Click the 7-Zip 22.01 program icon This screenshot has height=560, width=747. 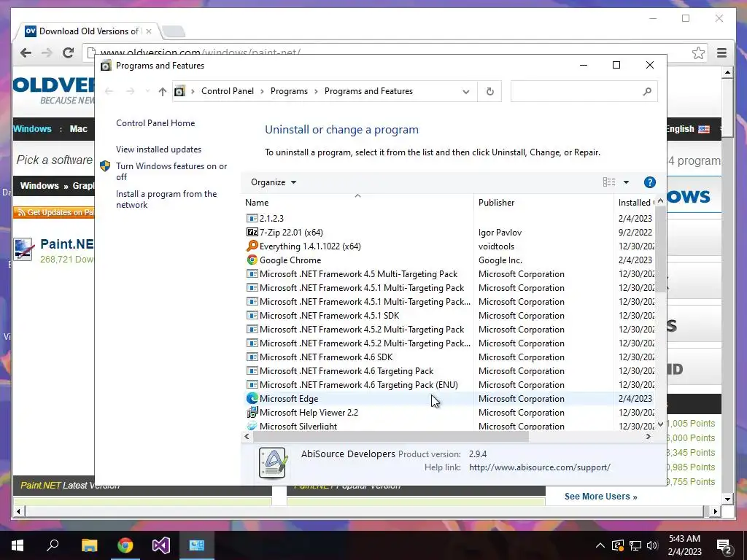click(x=252, y=233)
